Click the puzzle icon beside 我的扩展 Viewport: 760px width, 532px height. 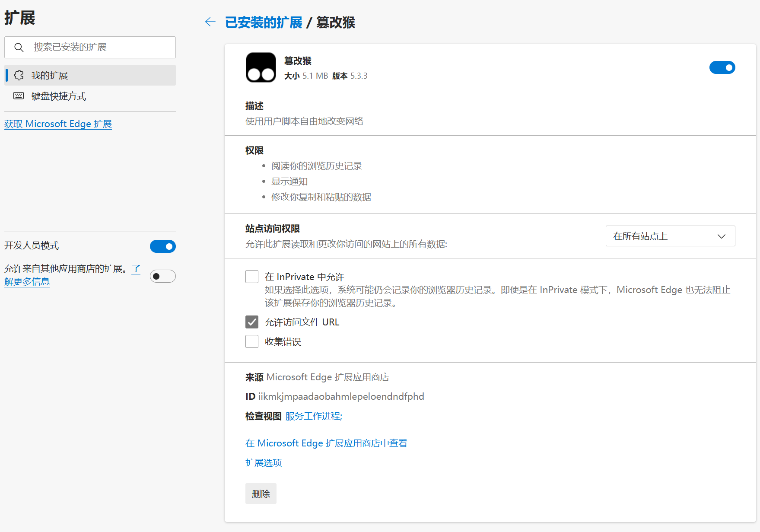19,75
